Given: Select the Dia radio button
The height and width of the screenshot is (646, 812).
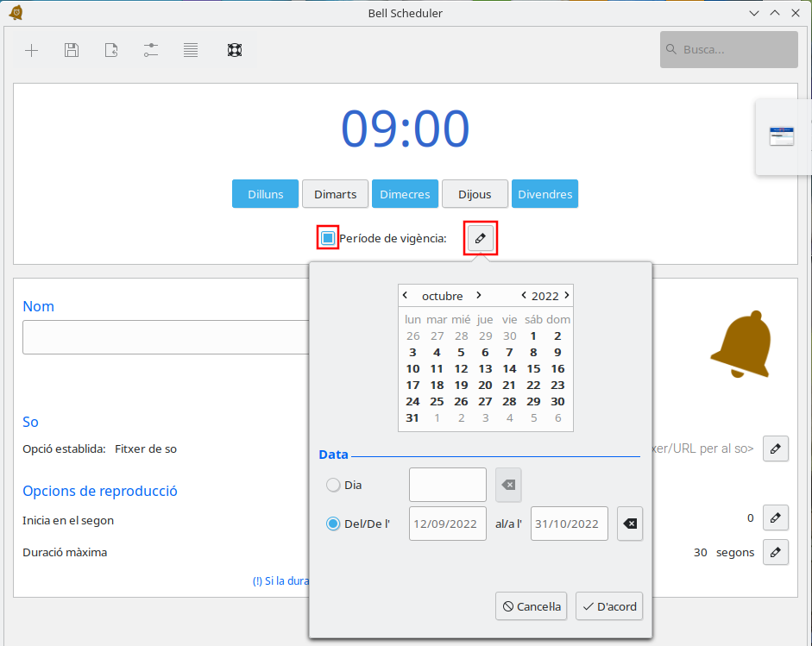Looking at the screenshot, I should 333,485.
